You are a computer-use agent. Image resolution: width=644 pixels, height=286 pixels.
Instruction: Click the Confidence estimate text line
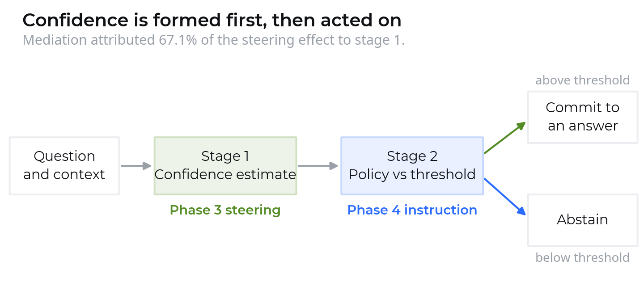225,175
